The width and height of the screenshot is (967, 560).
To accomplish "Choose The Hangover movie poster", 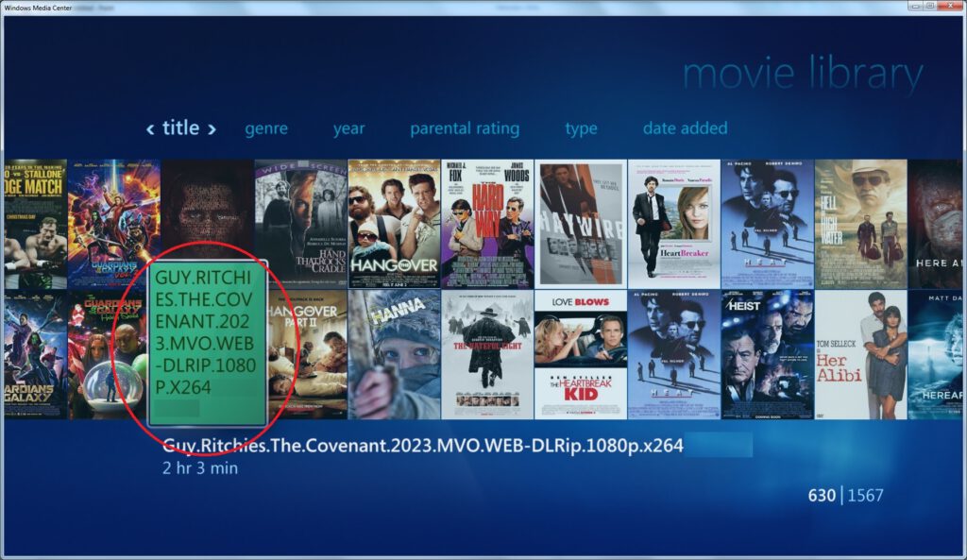I will (394, 224).
